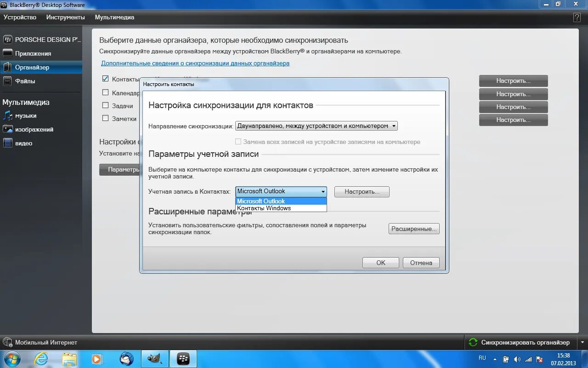Click the taskbar clock
The height and width of the screenshot is (368, 588).
point(563,359)
